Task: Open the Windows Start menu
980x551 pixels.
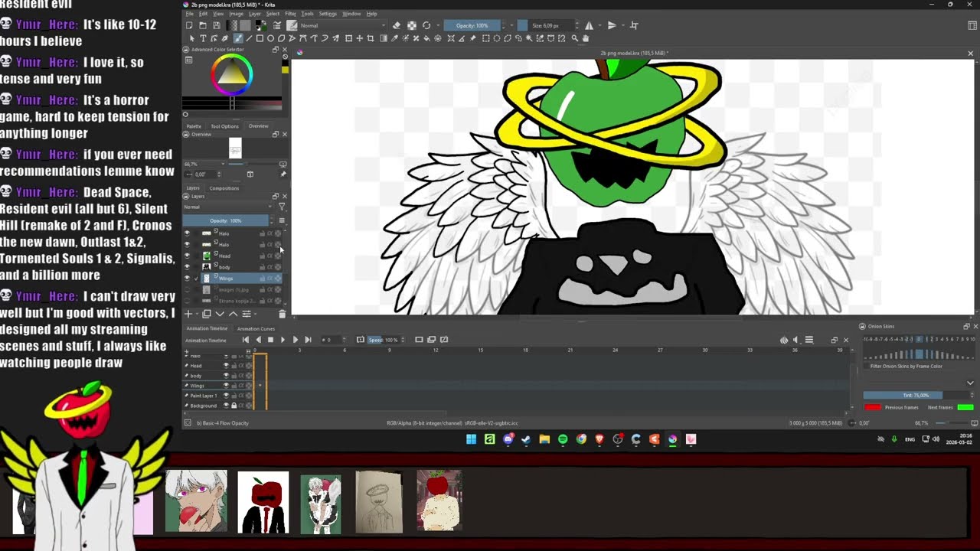Action: pyautogui.click(x=471, y=439)
